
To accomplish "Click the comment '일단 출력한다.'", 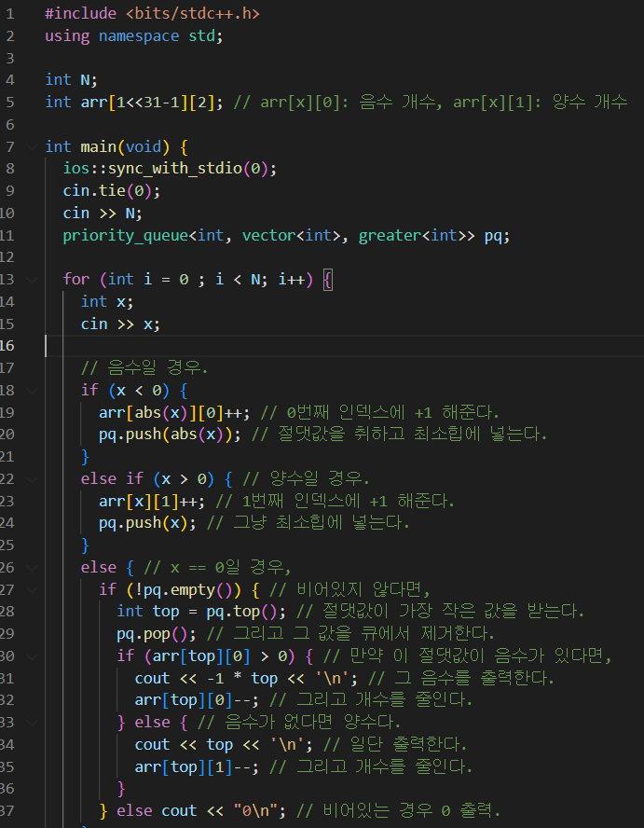I will pos(408,744).
